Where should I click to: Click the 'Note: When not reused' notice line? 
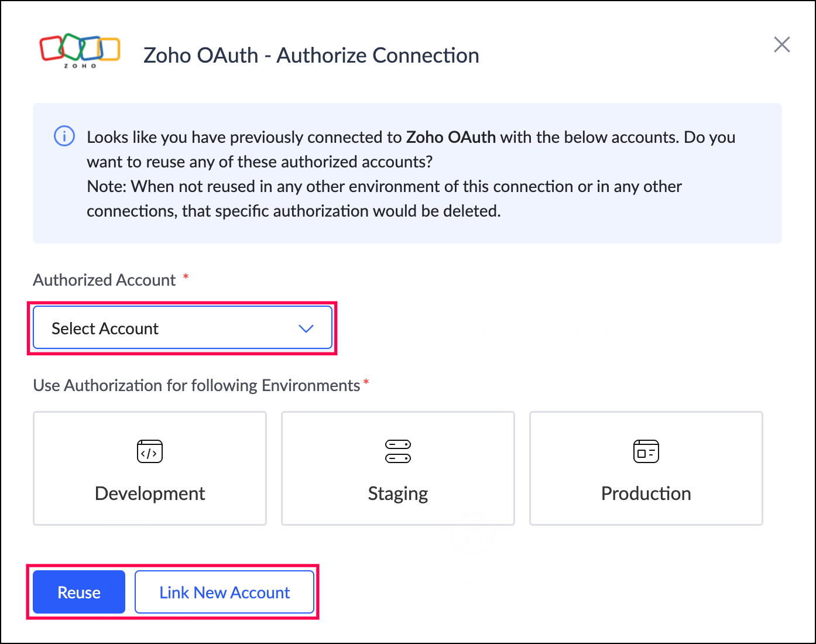click(384, 186)
